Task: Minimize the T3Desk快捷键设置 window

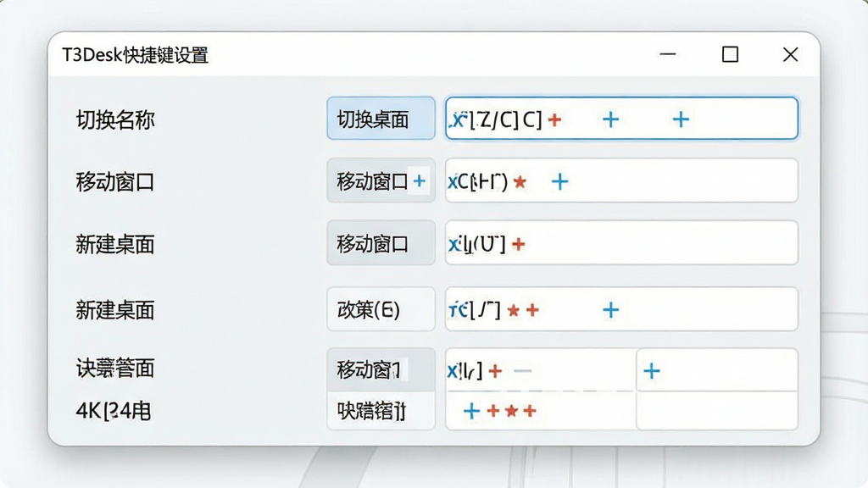Action: [668, 54]
